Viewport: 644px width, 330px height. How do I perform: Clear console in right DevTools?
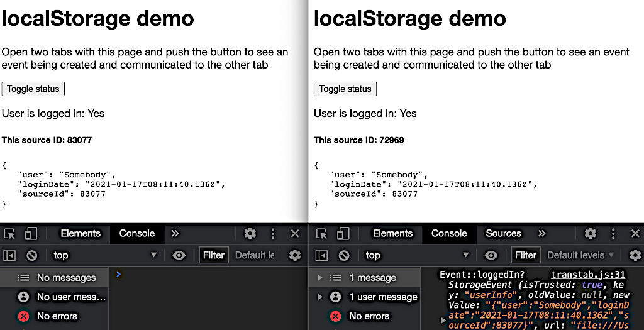pos(344,255)
